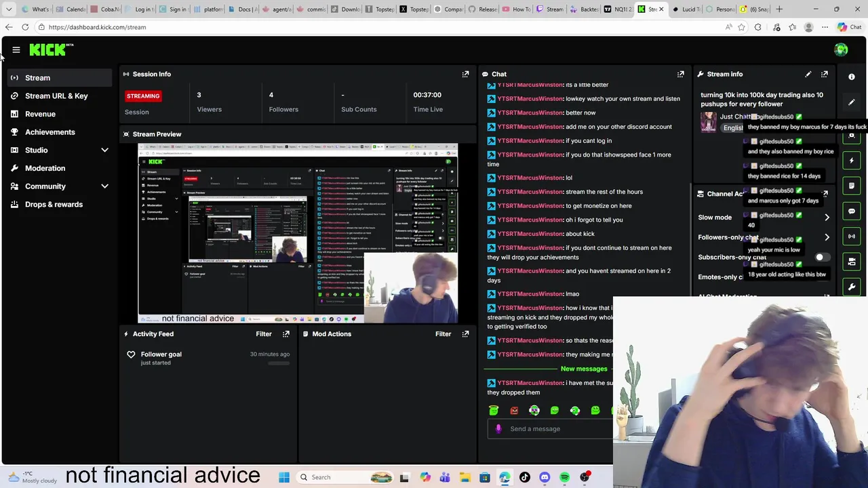
Task: Open the hamburger menu beside Kick logo
Action: (16, 49)
